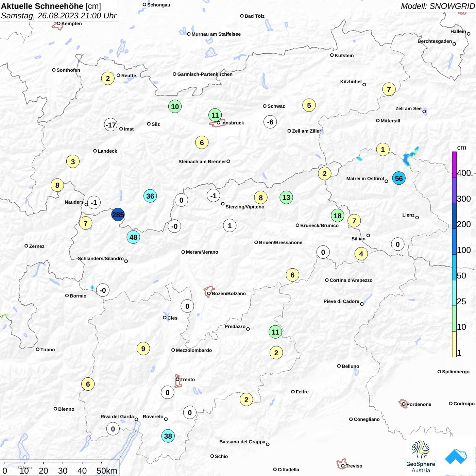Image resolution: width=476 pixels, height=476 pixels.
Task: Select the Modell: SNOWGRID label
Action: (438, 6)
